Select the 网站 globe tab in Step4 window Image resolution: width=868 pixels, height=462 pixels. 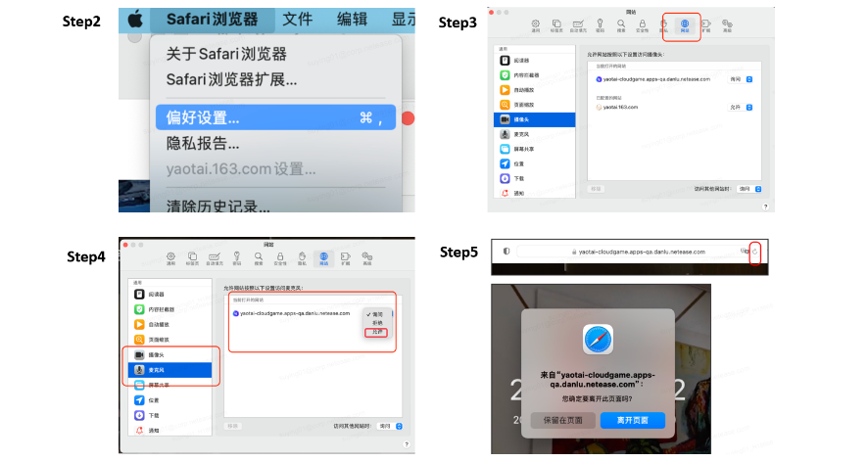coord(324,258)
